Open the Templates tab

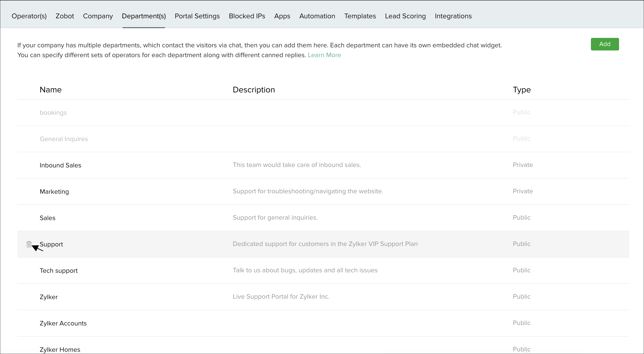[360, 16]
